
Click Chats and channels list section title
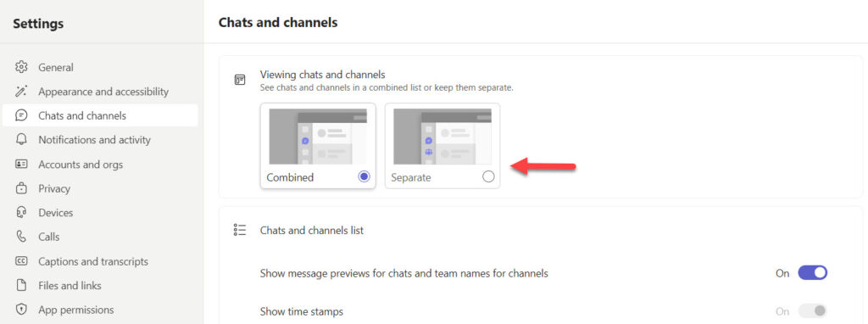click(x=312, y=231)
